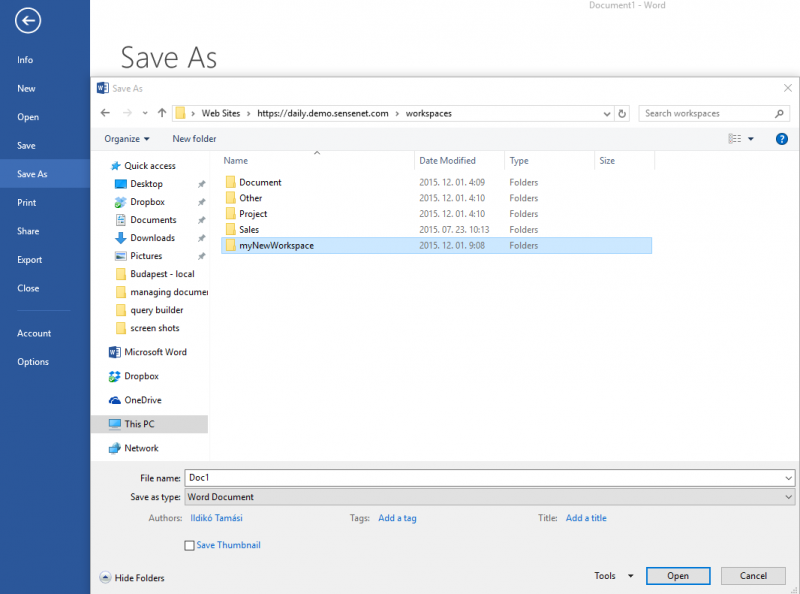Click the Document folder icon
Screen dimensions: 800x594
[x=231, y=182]
